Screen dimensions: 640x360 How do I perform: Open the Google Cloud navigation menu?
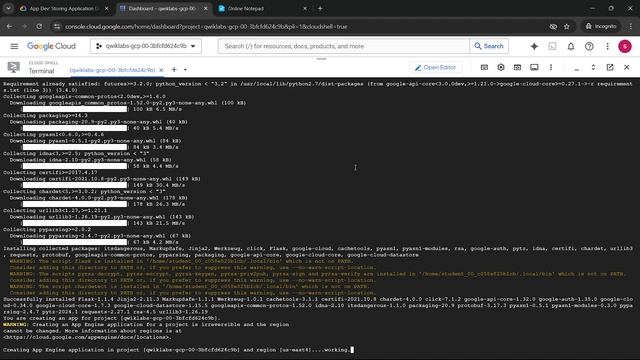tap(14, 46)
